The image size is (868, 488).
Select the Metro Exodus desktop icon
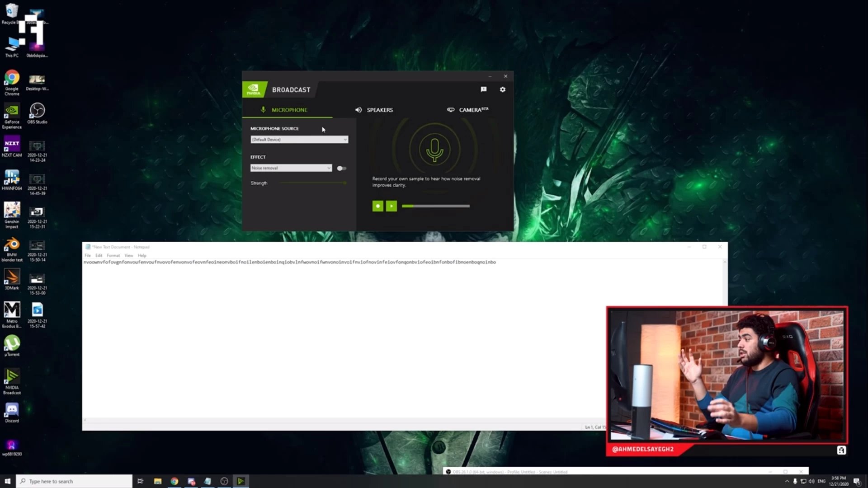[12, 315]
